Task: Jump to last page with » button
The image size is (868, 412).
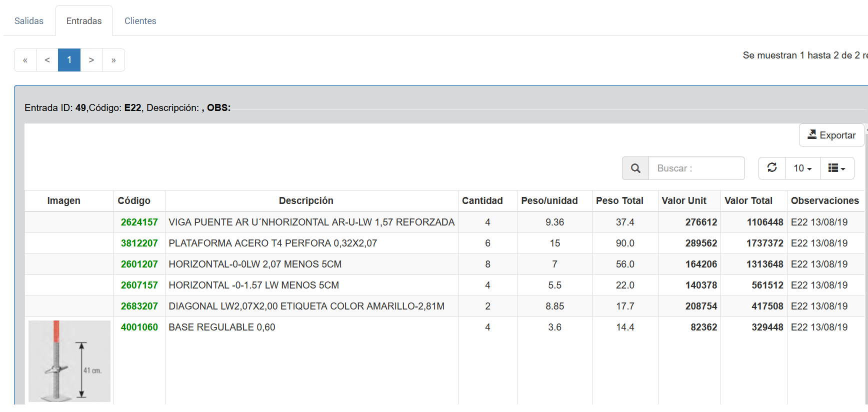Action: [113, 60]
